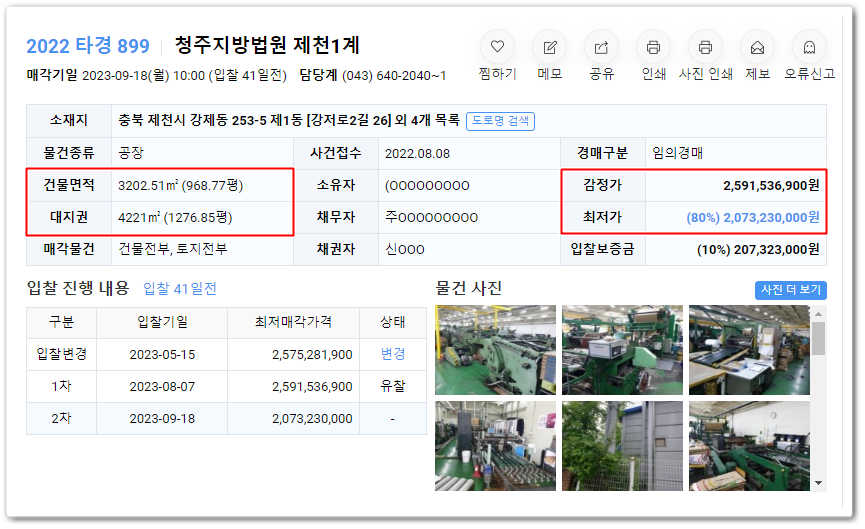
Task: Click the 유찰 status cell
Action: [393, 387]
